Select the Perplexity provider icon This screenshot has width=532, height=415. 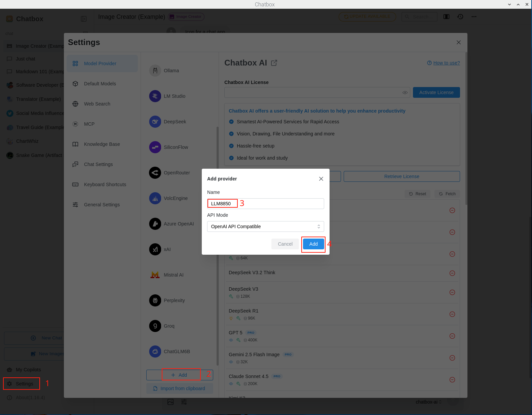click(155, 300)
